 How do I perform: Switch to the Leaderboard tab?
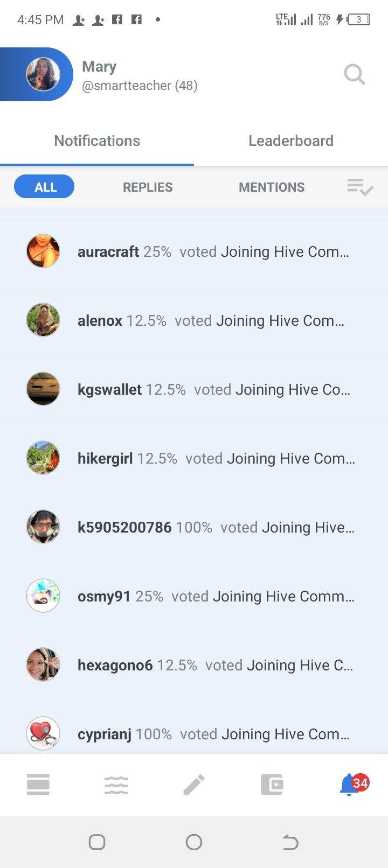tap(291, 141)
